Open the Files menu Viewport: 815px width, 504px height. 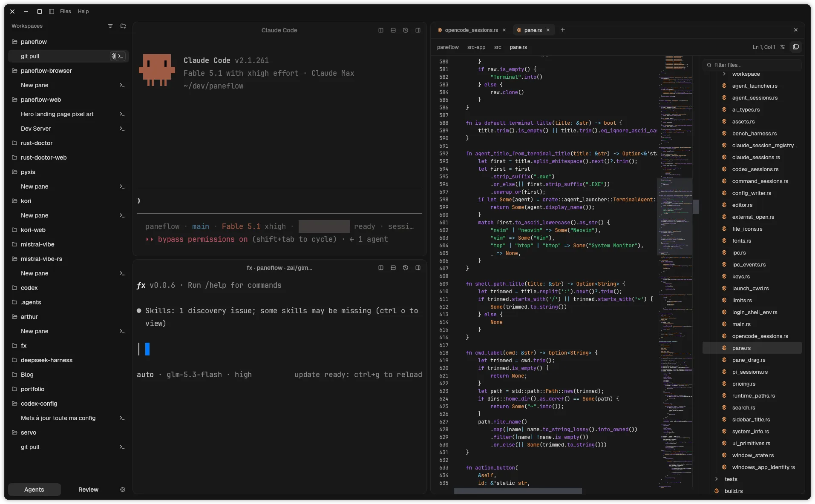pyautogui.click(x=66, y=11)
